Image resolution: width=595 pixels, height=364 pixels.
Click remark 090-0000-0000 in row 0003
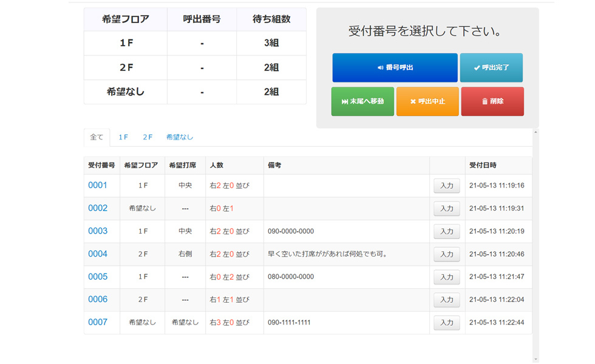291,231
